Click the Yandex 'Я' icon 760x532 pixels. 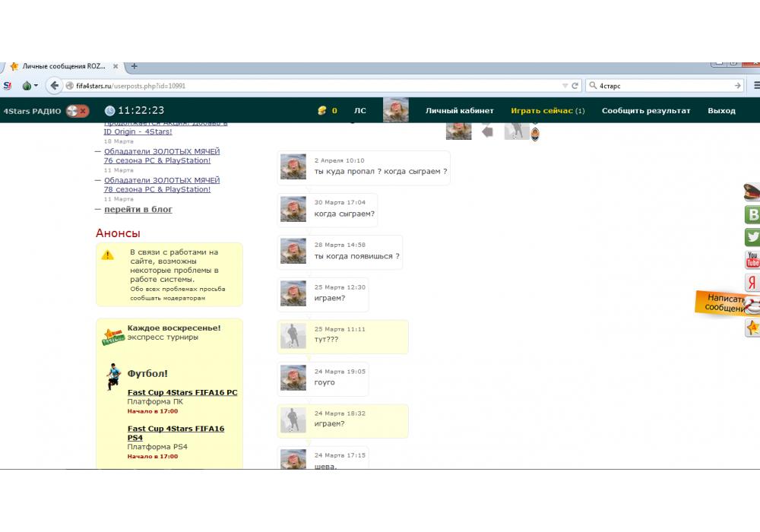pos(752,282)
